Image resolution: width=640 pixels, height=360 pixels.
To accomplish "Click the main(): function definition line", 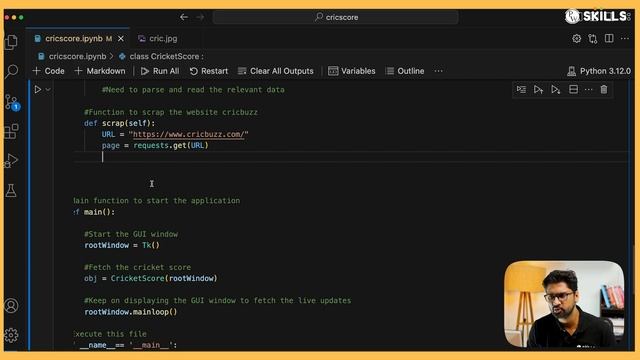I will 95,212.
